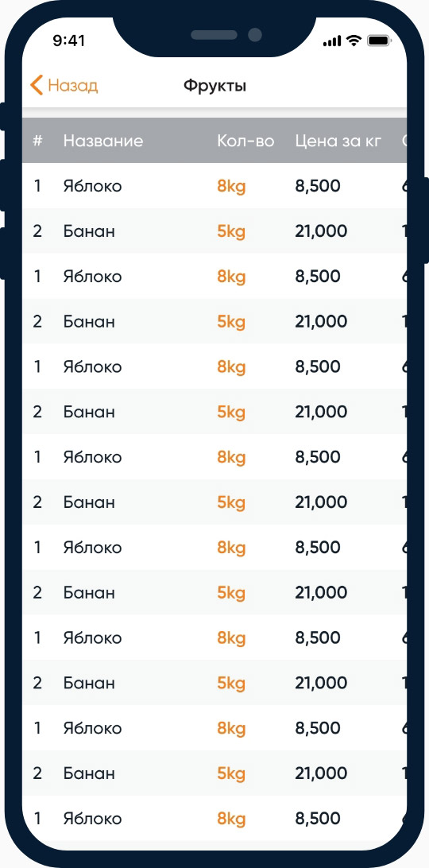The image size is (429, 868).
Task: Tap the orange back chevron icon
Action: click(x=37, y=86)
